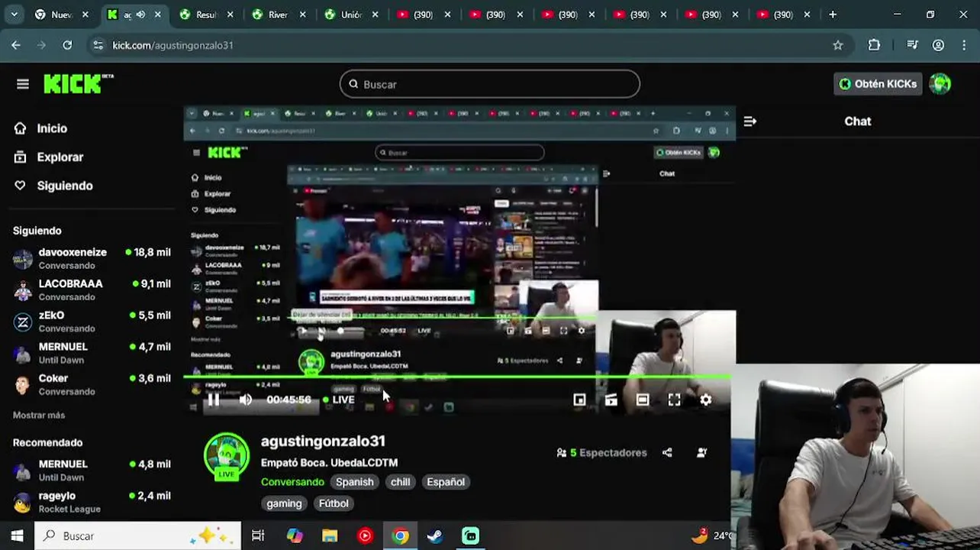Bookmark this page with the star
This screenshot has width=980, height=550.
[838, 45]
